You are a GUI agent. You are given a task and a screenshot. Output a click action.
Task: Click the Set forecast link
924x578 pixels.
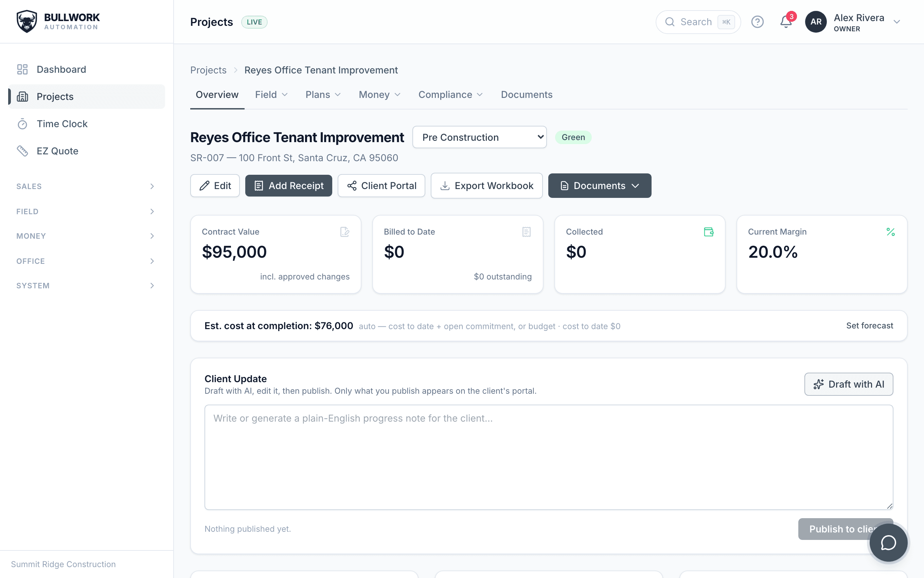click(869, 326)
